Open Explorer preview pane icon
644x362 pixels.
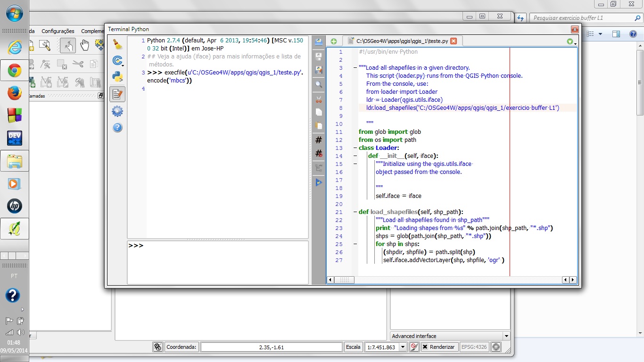pos(616,34)
